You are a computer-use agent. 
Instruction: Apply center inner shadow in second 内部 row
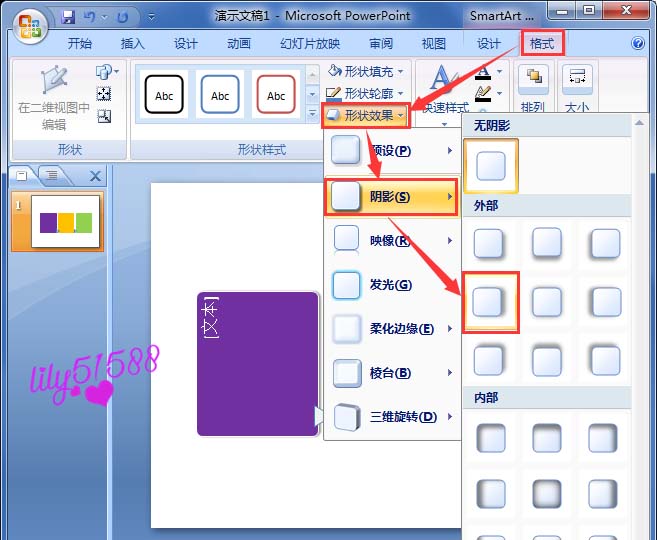(x=546, y=494)
